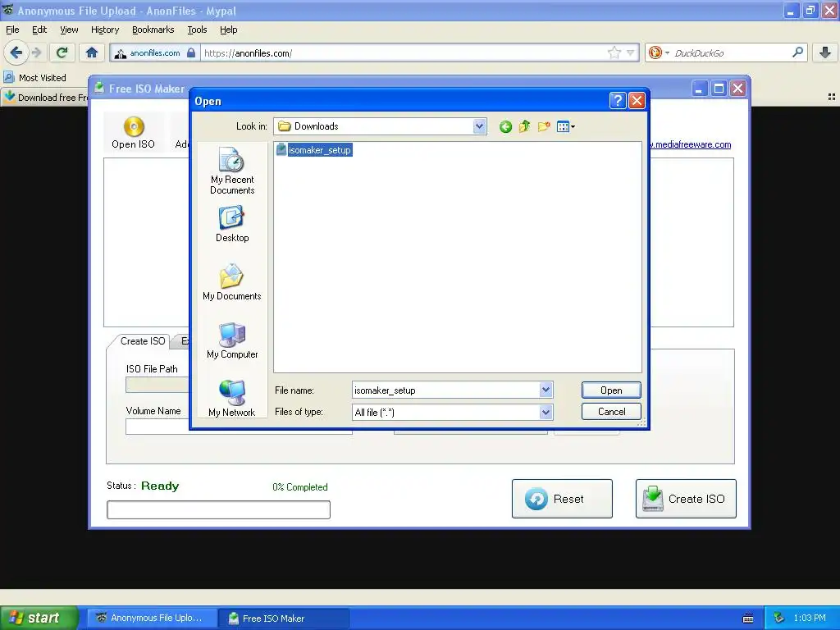Viewport: 840px width, 630px height.
Task: Open the URL history dropdown arrow
Action: [631, 52]
